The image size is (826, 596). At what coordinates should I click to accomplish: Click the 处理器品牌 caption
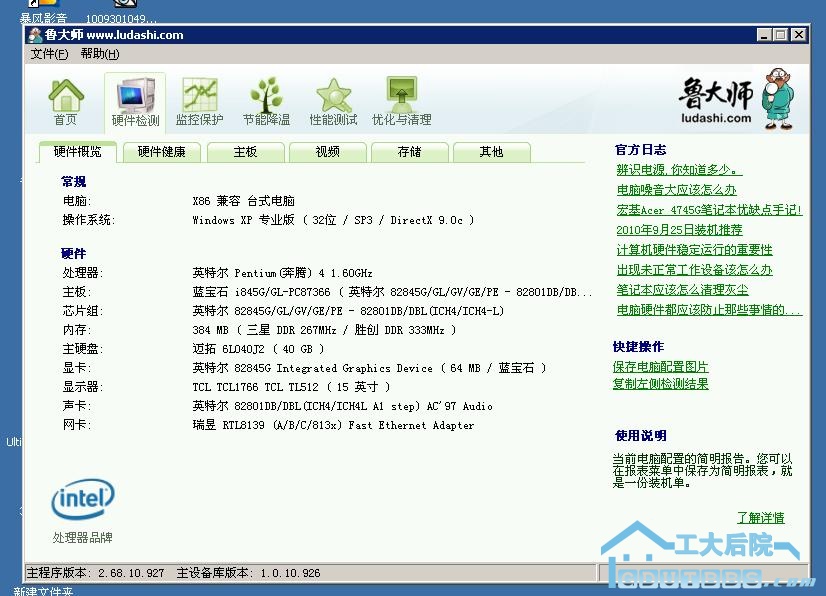pos(82,538)
